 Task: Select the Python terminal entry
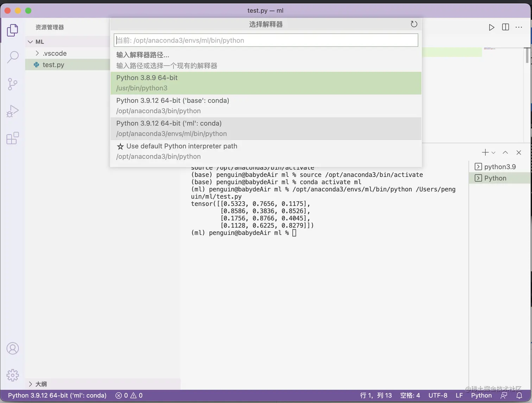point(500,178)
